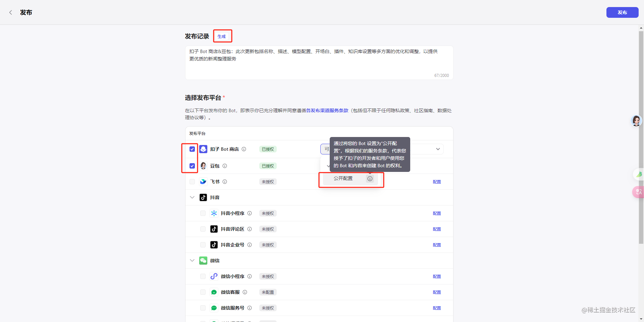644x322 pixels.
Task: Click the 未授权 tag on 飞书 row
Action: (268, 182)
